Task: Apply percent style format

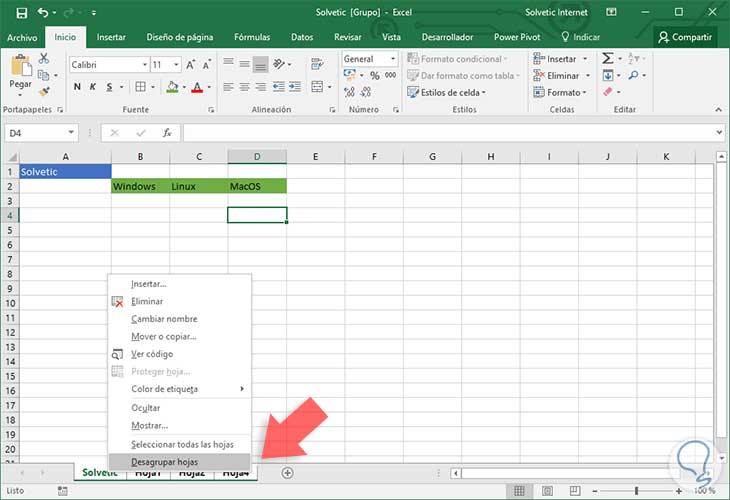Action: click(x=375, y=75)
